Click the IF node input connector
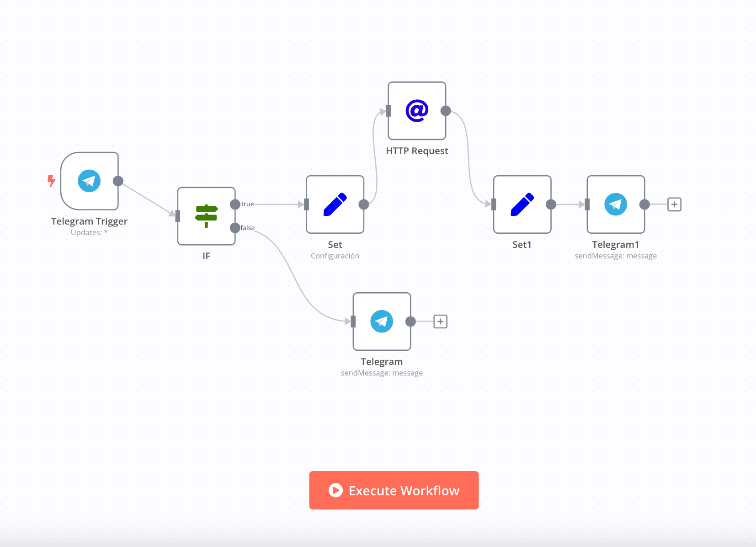Image resolution: width=756 pixels, height=547 pixels. [x=178, y=216]
